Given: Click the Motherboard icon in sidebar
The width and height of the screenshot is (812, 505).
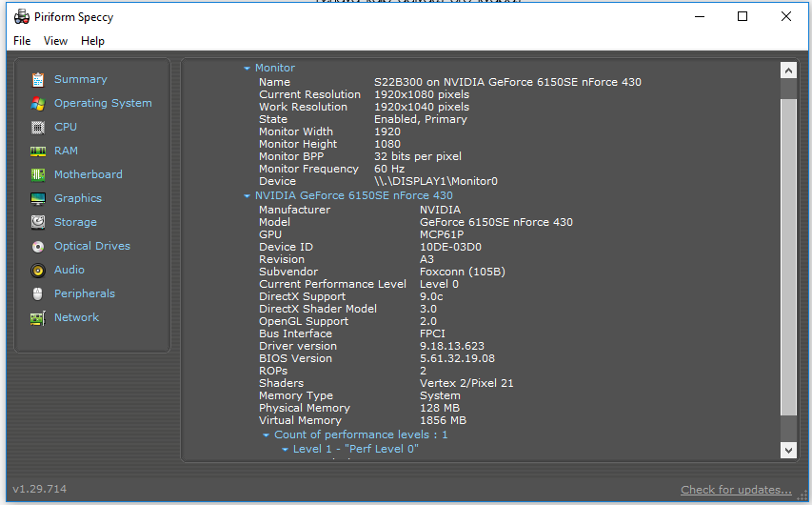Looking at the screenshot, I should click(38, 174).
